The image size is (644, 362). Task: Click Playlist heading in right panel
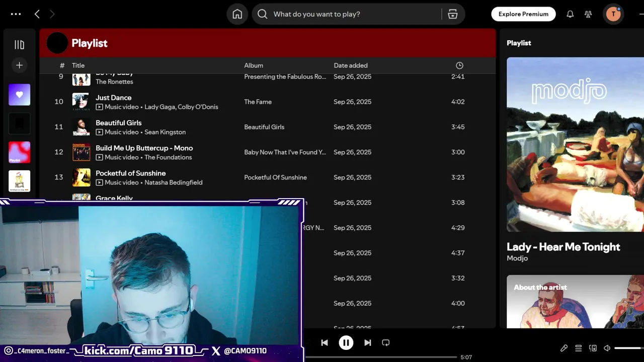[519, 43]
